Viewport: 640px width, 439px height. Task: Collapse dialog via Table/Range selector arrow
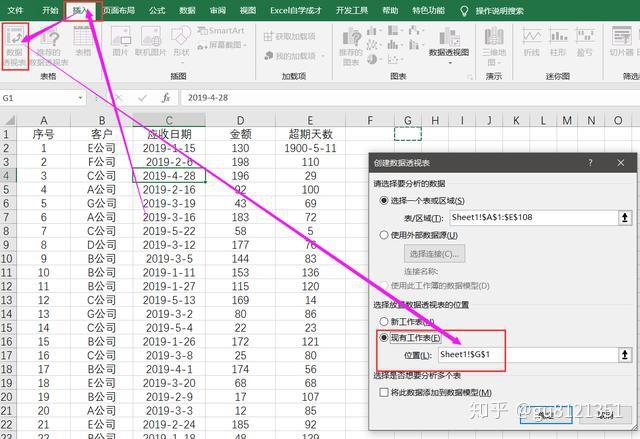click(624, 217)
